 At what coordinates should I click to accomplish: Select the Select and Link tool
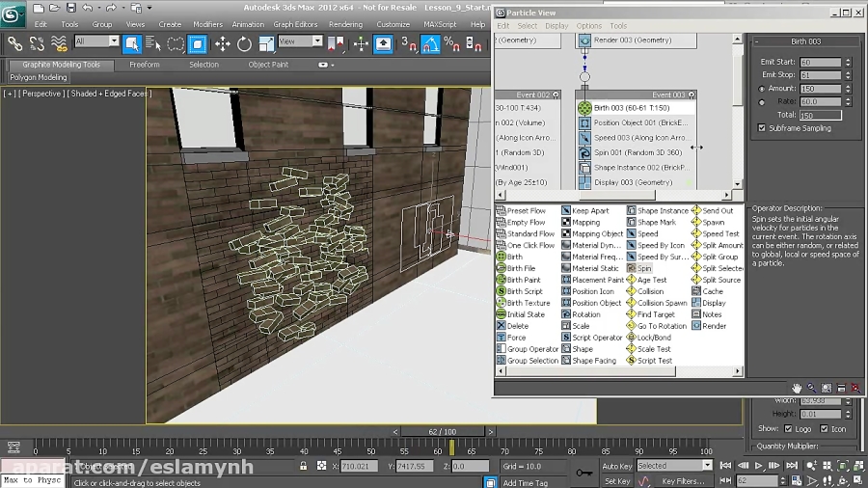pos(14,43)
